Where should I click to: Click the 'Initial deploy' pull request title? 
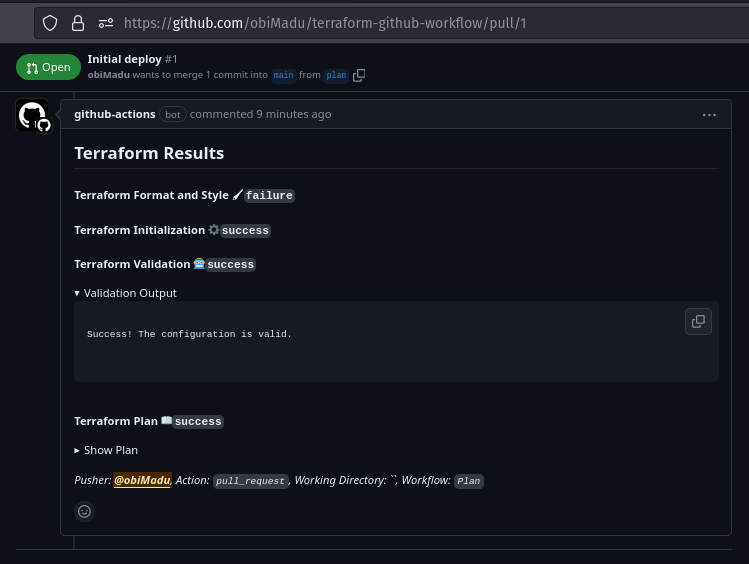pyautogui.click(x=124, y=59)
